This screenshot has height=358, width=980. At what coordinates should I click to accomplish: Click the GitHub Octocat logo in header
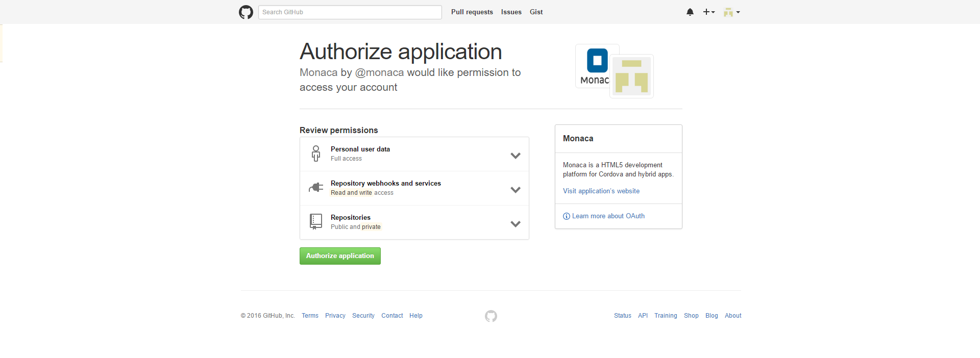[x=246, y=12]
